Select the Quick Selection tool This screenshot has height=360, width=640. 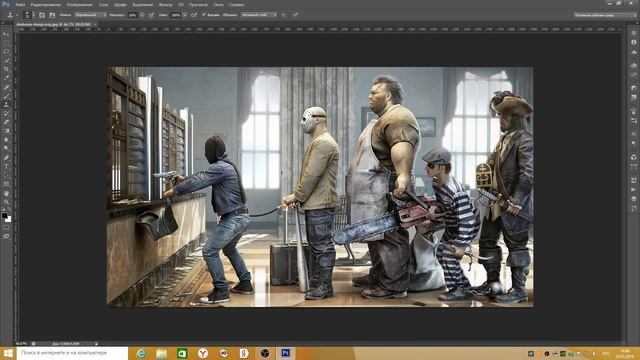click(x=6, y=60)
